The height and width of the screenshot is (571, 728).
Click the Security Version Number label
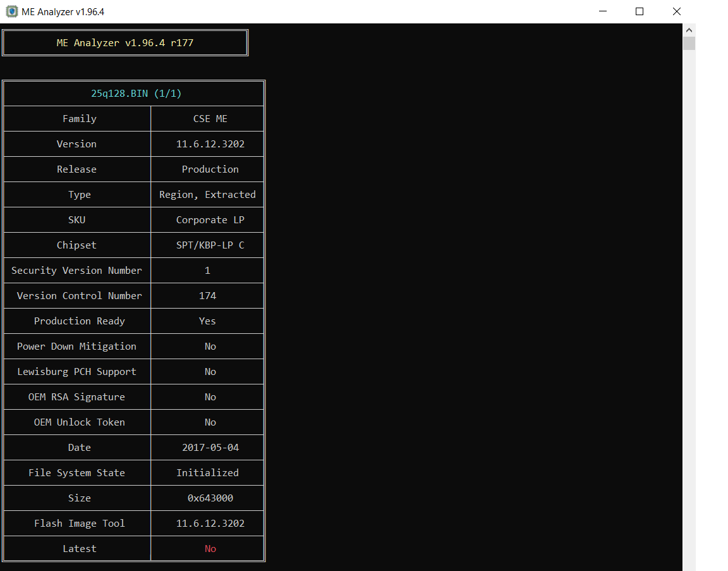coord(76,271)
